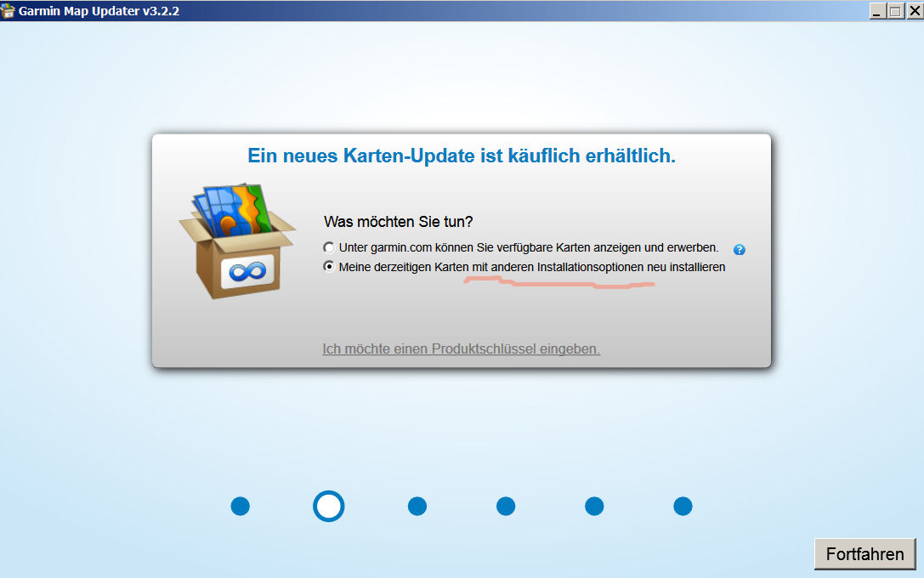Viewport: 924px width, 578px height.
Task: Click the Garmin Map Updater title bar icon
Action: (9, 11)
